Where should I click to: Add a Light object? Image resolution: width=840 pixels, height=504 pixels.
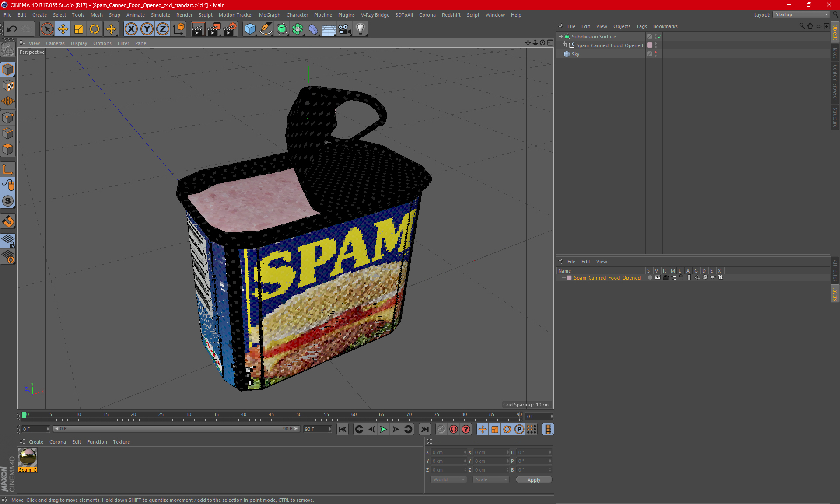(x=360, y=29)
